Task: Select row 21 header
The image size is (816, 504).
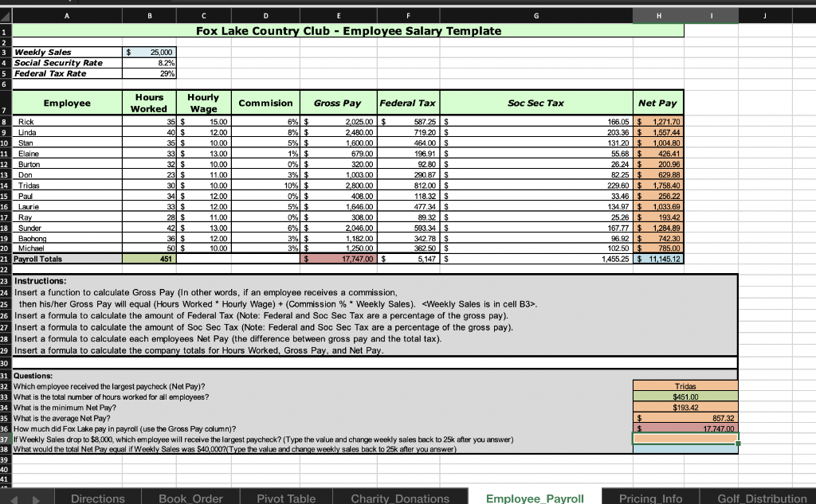Action: [x=6, y=259]
